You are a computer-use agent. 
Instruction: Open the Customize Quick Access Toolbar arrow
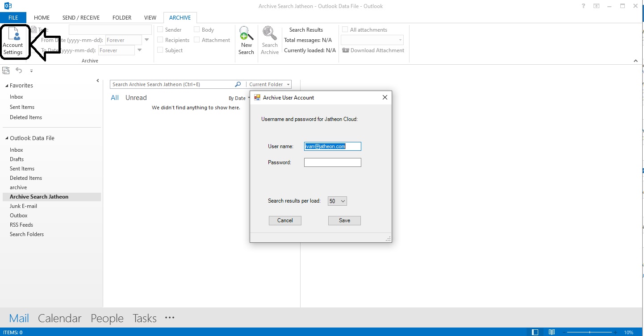tap(31, 71)
